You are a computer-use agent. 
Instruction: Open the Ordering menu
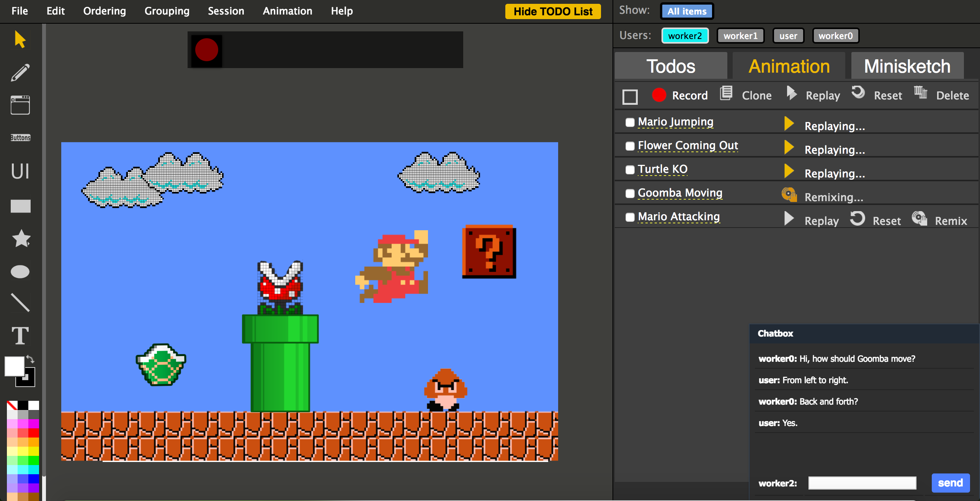click(105, 11)
